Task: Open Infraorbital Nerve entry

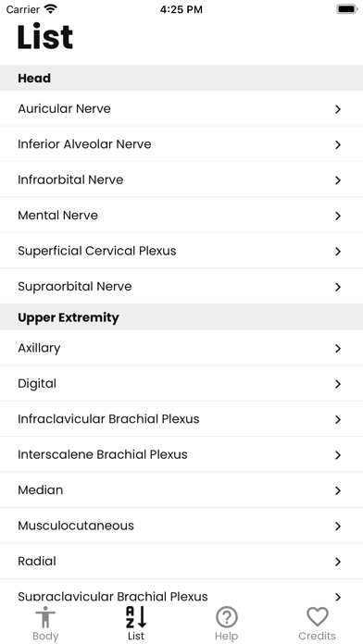Action: 181,180
